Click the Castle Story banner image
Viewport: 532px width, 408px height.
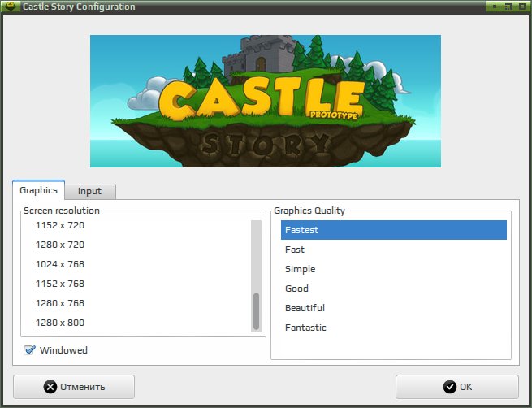(266, 101)
